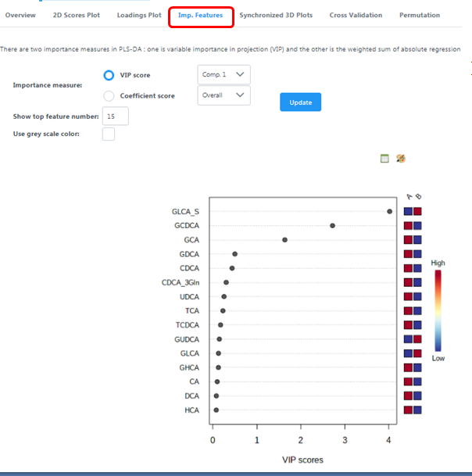
Task: Enable the Use grey scale color checkbox
Action: pyautogui.click(x=109, y=134)
